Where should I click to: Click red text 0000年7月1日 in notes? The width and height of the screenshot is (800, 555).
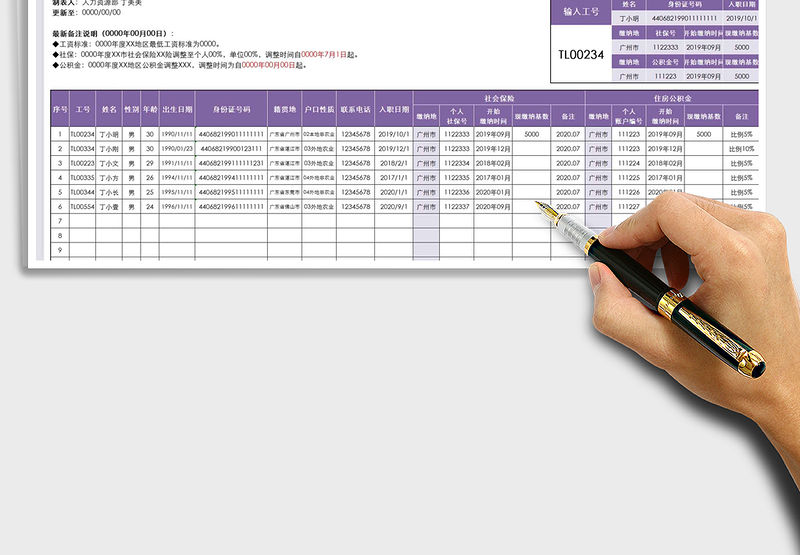[x=324, y=54]
